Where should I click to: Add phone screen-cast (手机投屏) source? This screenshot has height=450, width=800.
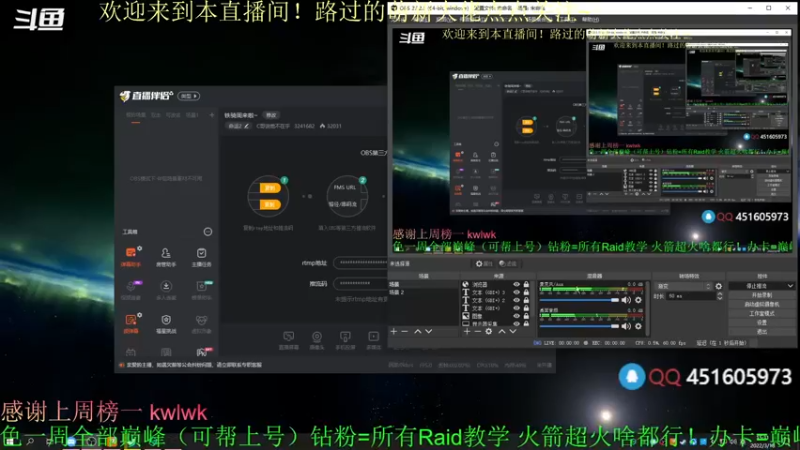(345, 339)
